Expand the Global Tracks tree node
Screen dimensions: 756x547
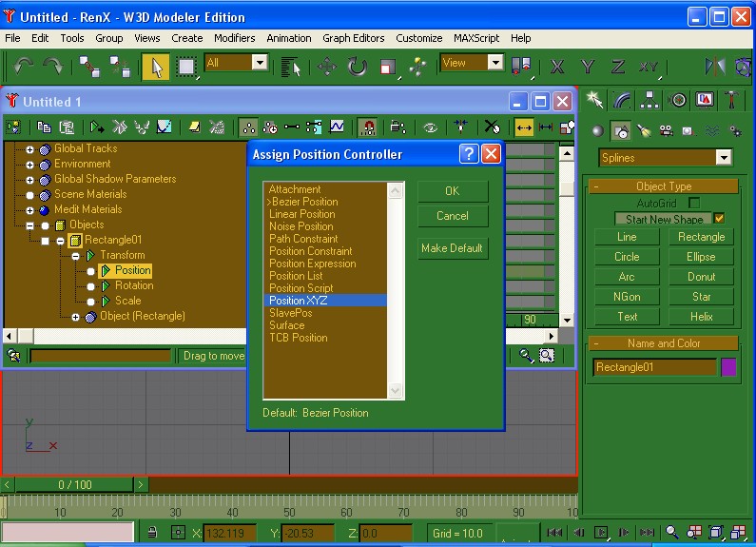(29, 149)
